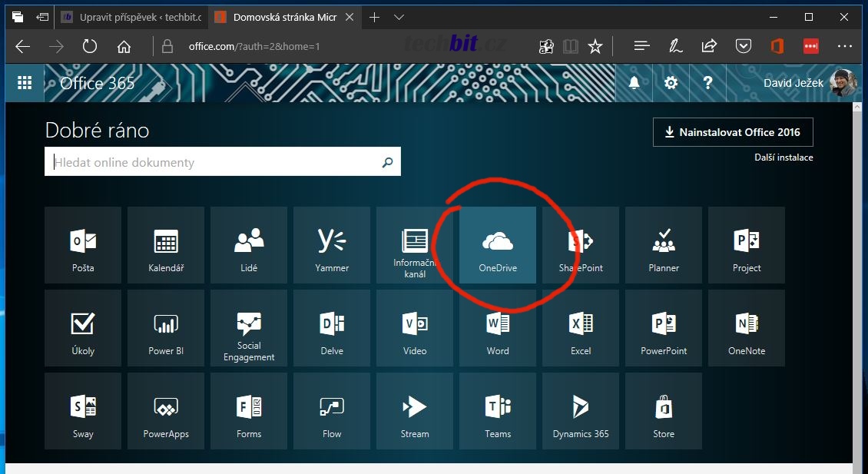Image resolution: width=868 pixels, height=474 pixels.
Task: Open the settings gear menu
Action: [x=671, y=83]
